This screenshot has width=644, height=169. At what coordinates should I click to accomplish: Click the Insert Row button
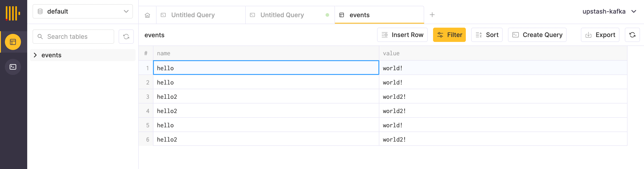point(402,35)
